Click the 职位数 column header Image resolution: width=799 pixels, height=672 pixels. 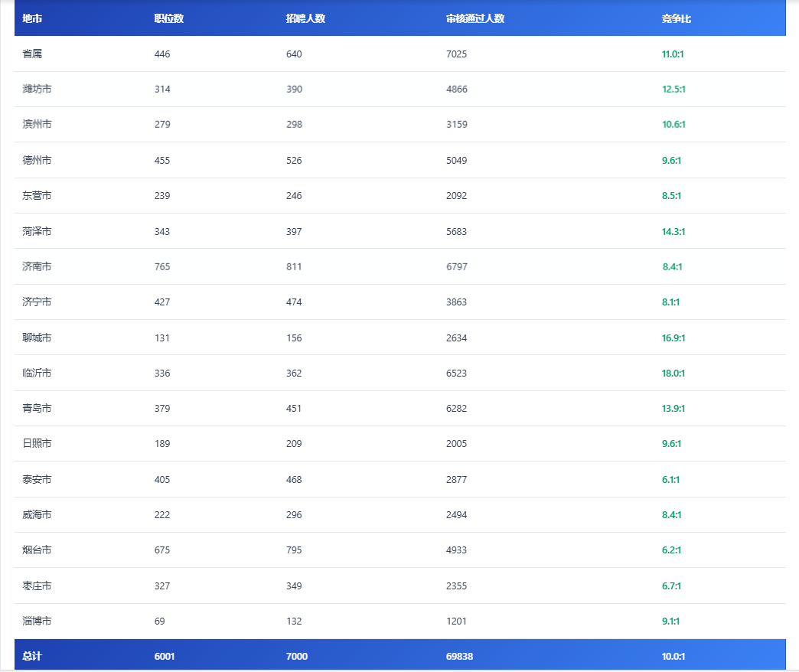point(168,18)
